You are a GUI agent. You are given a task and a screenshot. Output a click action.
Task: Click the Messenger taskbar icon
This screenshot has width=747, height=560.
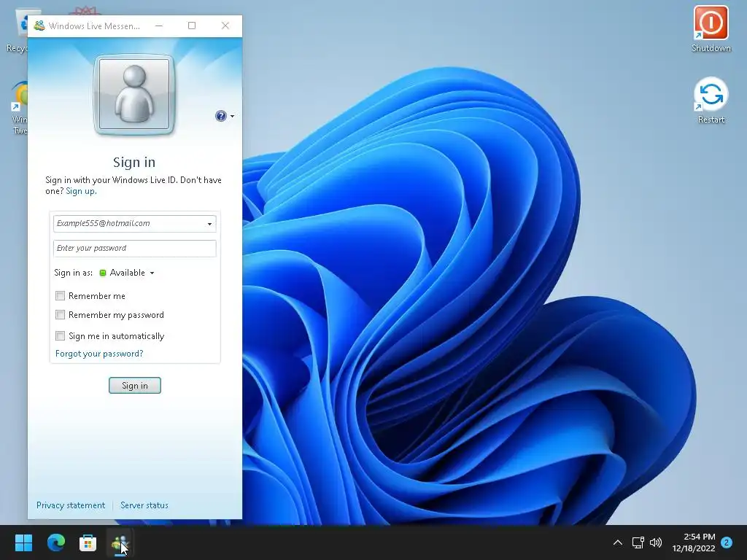coord(120,542)
